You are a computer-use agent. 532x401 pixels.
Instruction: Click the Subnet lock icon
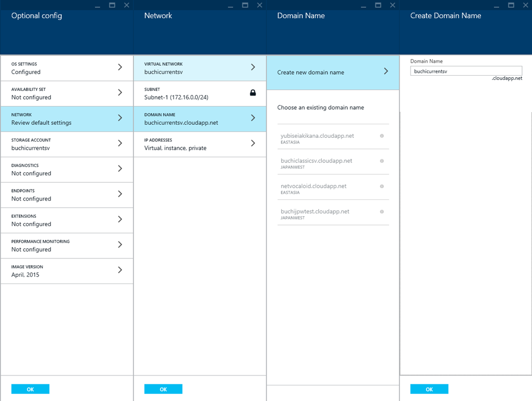click(253, 93)
